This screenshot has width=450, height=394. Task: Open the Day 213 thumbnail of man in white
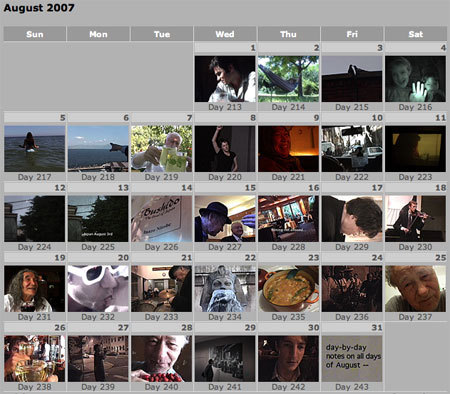(x=225, y=79)
